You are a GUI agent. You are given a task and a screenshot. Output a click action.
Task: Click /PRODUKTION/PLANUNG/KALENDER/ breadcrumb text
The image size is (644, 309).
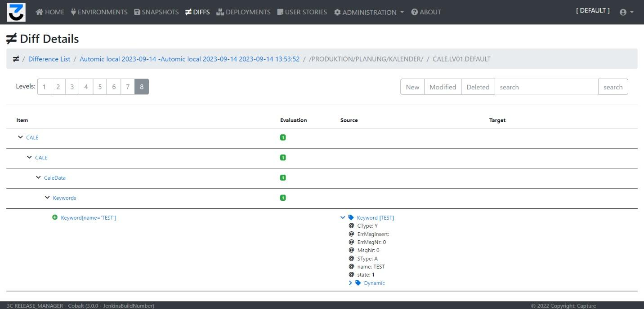coord(366,59)
